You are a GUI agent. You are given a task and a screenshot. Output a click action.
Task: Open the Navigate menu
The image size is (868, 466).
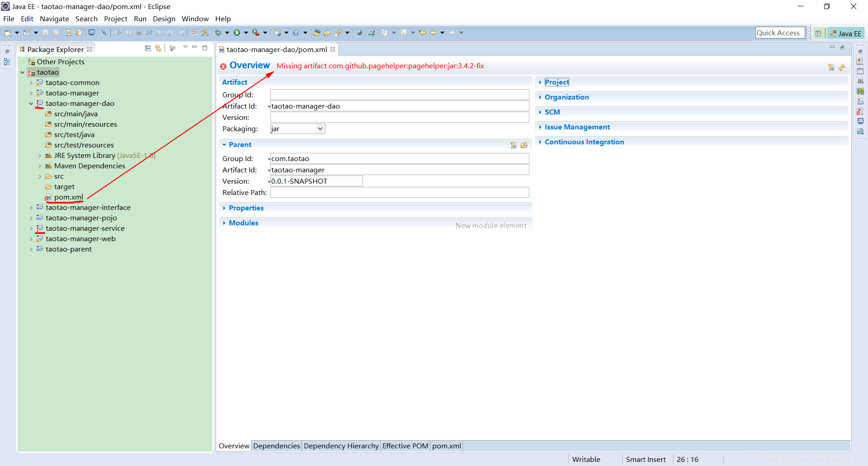[54, 19]
